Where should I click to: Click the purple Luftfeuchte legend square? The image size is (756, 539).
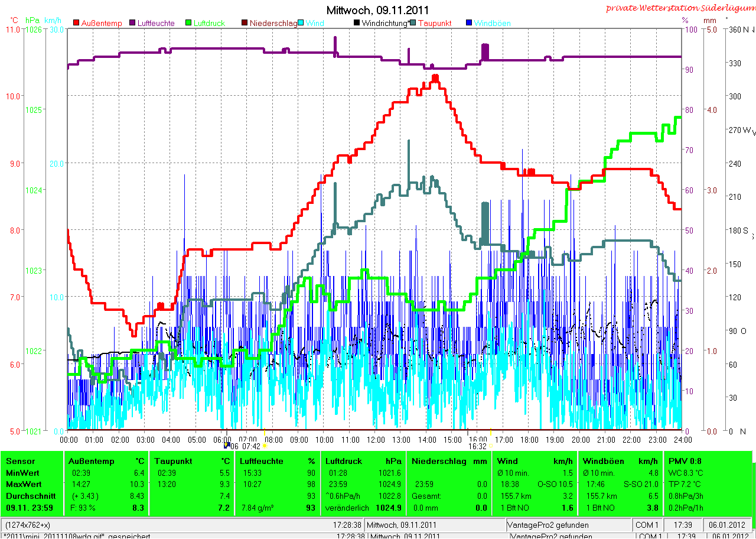(132, 23)
